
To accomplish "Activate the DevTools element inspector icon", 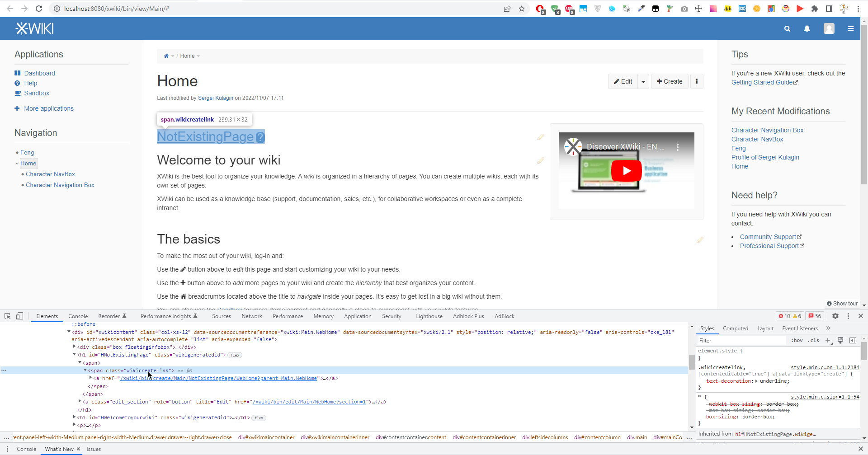I will click(7, 316).
